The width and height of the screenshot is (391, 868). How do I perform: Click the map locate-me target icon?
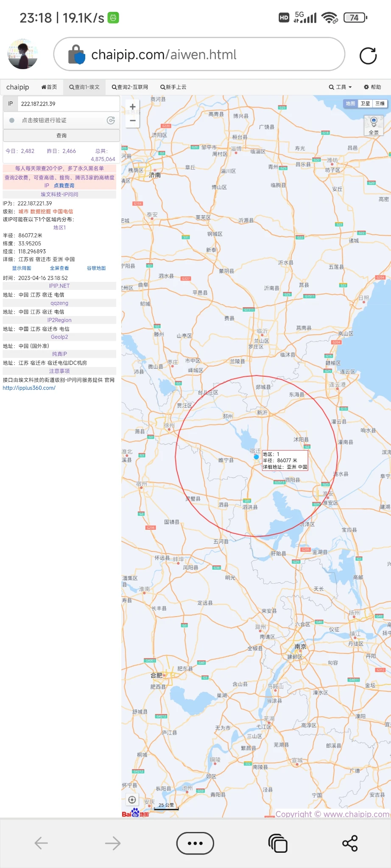[132, 800]
